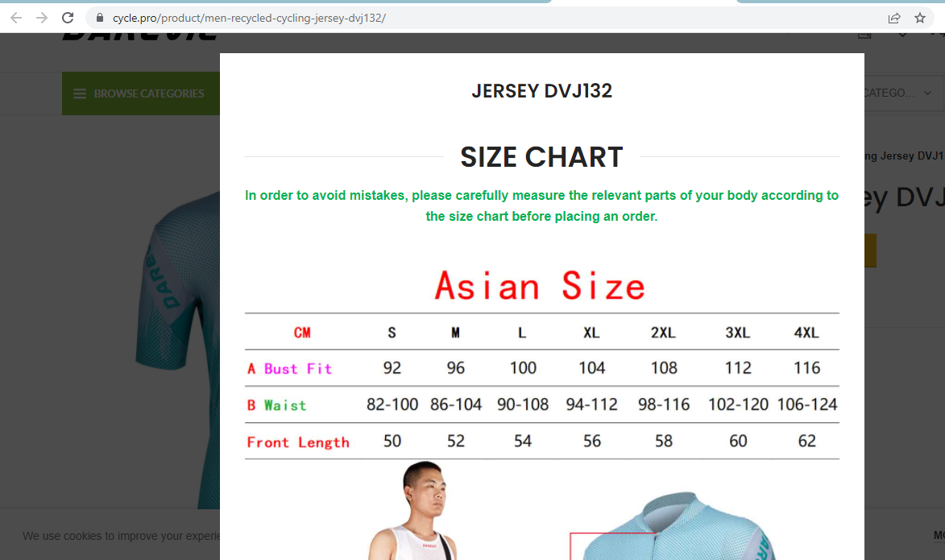Click bust value '100' for size L
Screen dimensions: 945x560
tap(523, 367)
